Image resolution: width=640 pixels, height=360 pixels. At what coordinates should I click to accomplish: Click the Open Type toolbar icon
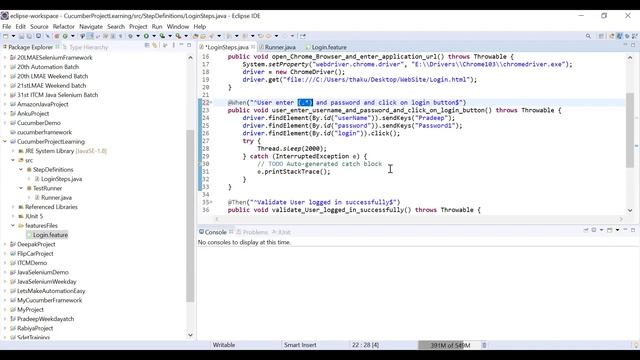[x=196, y=36]
